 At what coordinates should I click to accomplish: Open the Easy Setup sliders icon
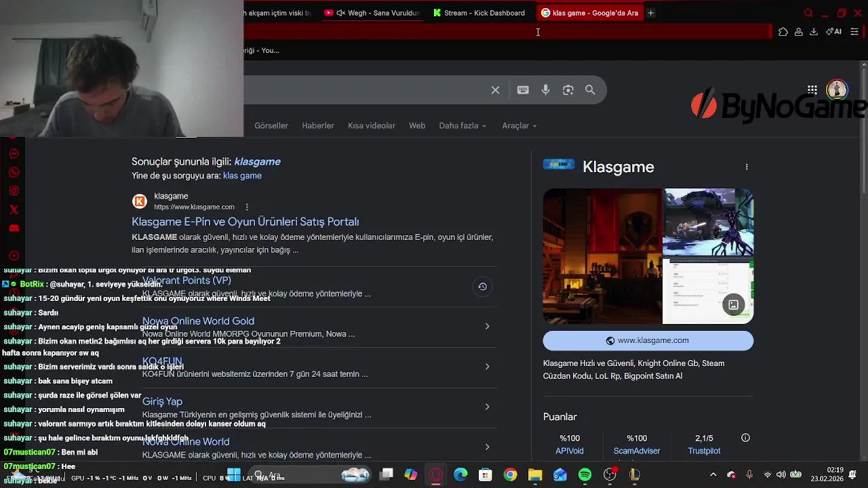point(854,32)
